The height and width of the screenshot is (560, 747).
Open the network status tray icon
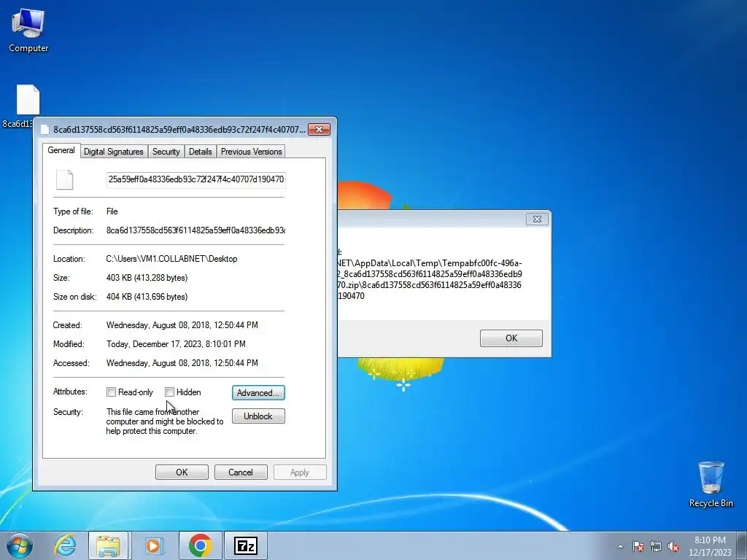[656, 546]
